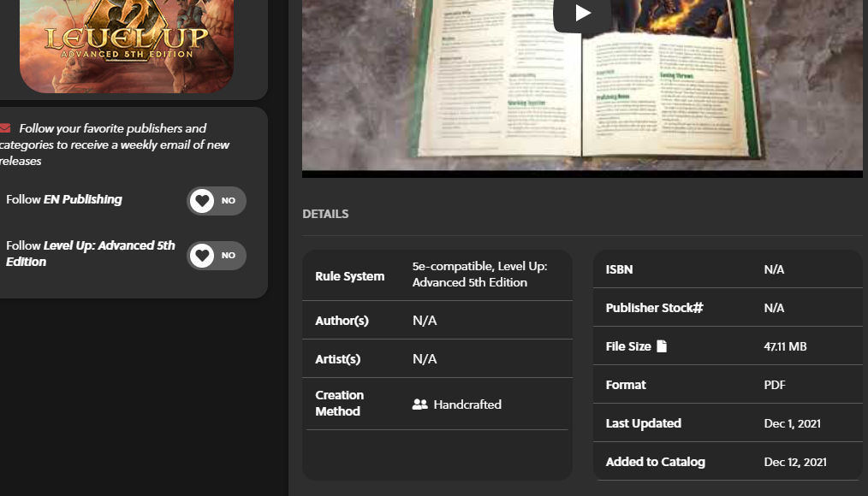Viewport: 868px width, 496px height.
Task: Toggle Follow Level Up: Advanced 5th Edition switch
Action: pos(217,256)
